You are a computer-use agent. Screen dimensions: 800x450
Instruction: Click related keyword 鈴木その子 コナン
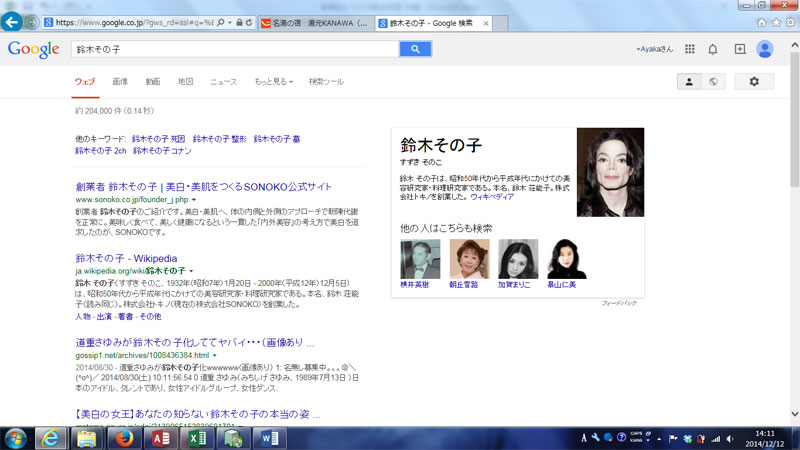point(162,151)
